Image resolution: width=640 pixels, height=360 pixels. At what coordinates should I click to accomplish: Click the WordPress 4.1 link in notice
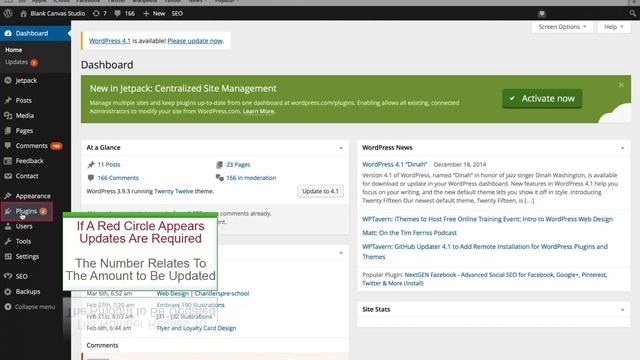[x=110, y=41]
